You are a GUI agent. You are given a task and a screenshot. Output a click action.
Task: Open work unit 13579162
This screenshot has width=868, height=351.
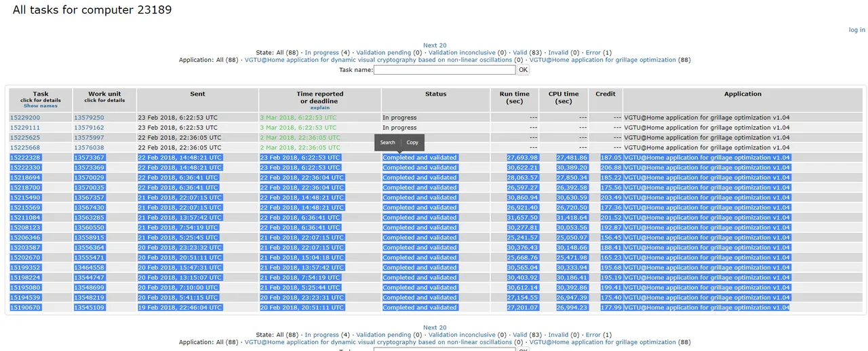coord(89,128)
